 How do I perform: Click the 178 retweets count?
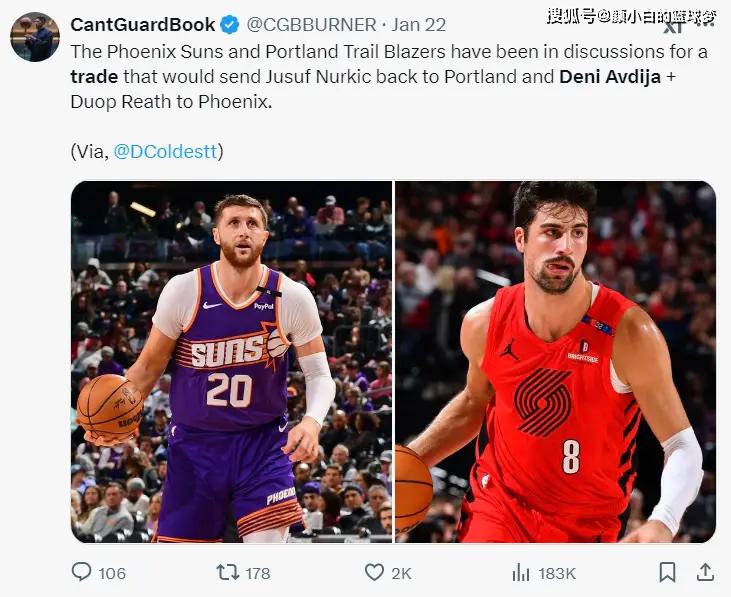coord(258,573)
